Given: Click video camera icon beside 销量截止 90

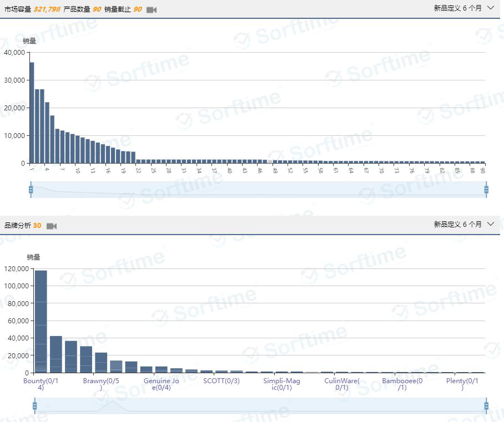Looking at the screenshot, I should click(x=151, y=10).
